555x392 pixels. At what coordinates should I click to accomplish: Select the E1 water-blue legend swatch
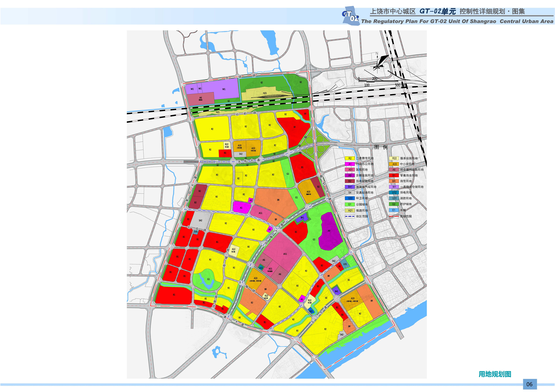point(394,210)
